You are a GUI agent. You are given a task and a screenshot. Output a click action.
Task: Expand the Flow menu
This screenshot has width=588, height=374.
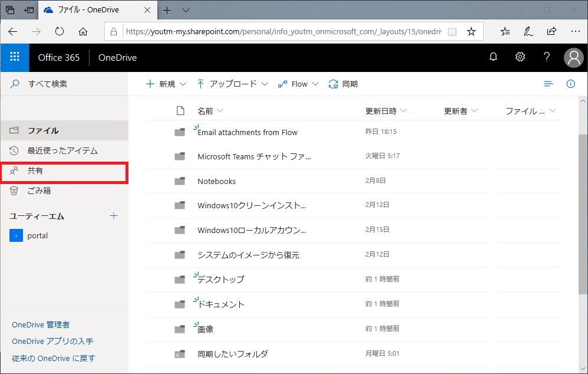coord(298,84)
